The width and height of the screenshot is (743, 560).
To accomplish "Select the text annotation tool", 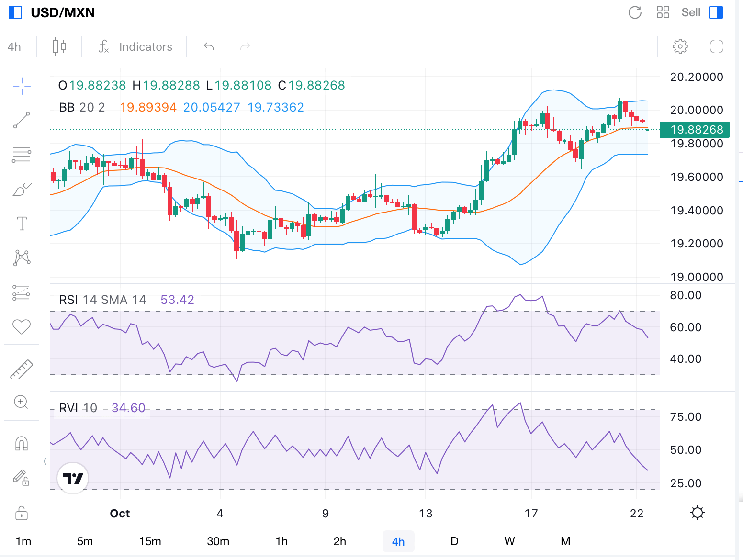I will pyautogui.click(x=22, y=224).
